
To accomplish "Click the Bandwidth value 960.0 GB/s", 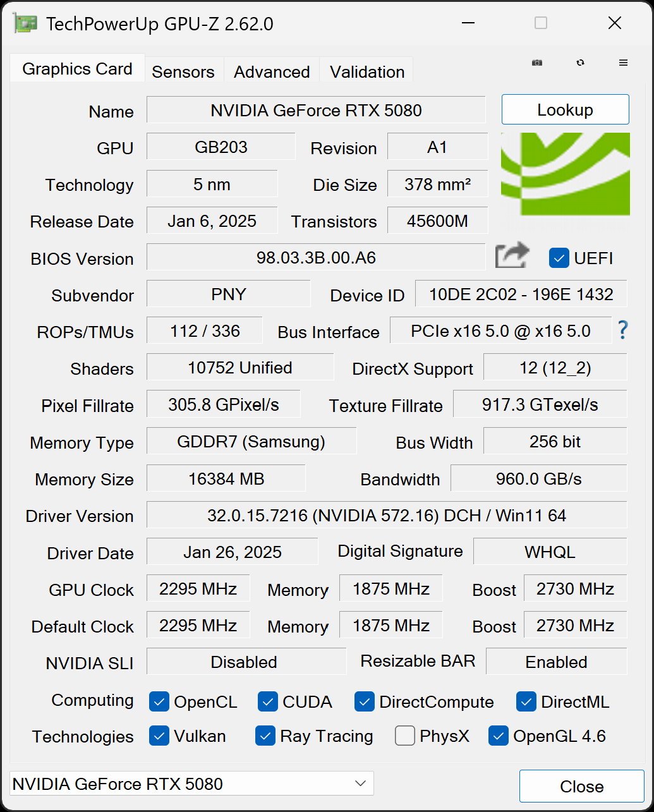I will [539, 478].
